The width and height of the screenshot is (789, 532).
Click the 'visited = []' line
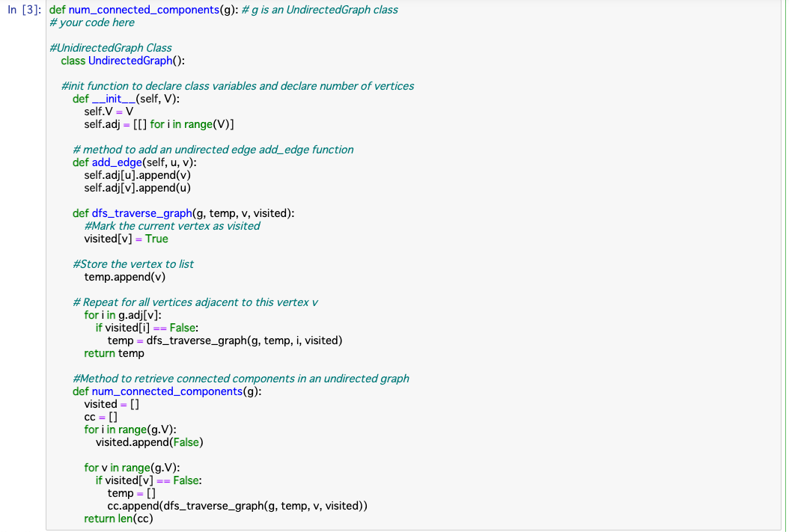(112, 404)
